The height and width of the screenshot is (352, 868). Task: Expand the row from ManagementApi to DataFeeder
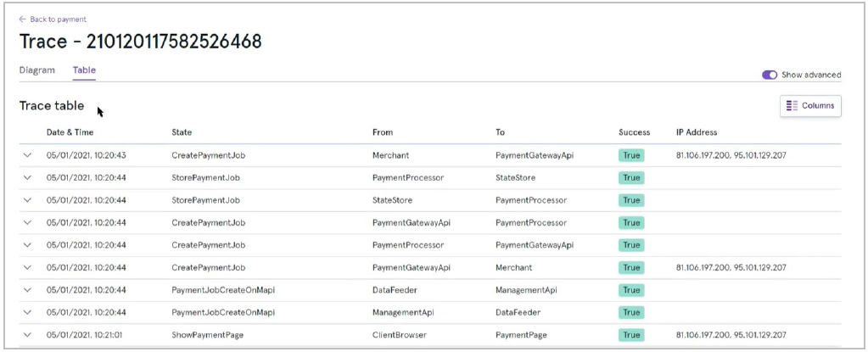(x=27, y=312)
